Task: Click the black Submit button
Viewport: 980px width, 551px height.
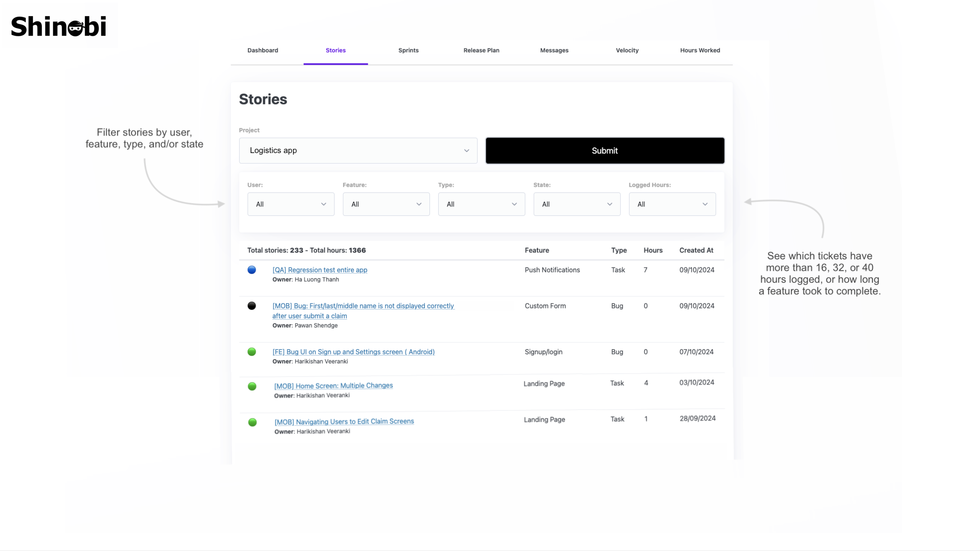Action: (605, 150)
